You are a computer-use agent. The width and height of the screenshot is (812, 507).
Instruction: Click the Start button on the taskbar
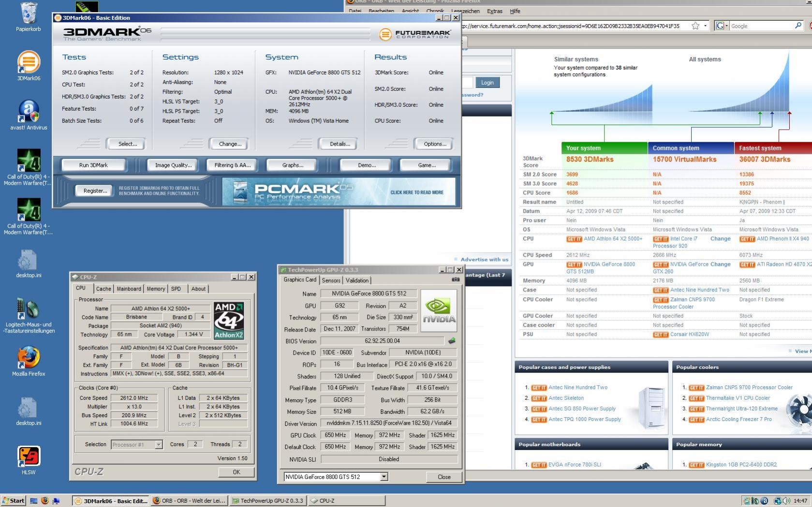[x=13, y=501]
